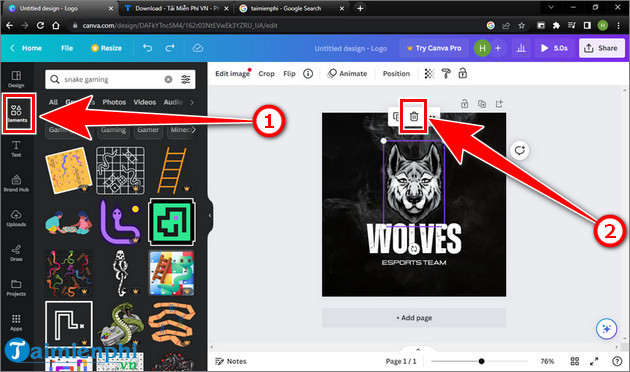Screen dimensions: 630x372
Task: Select the Audio results tab
Action: (173, 102)
